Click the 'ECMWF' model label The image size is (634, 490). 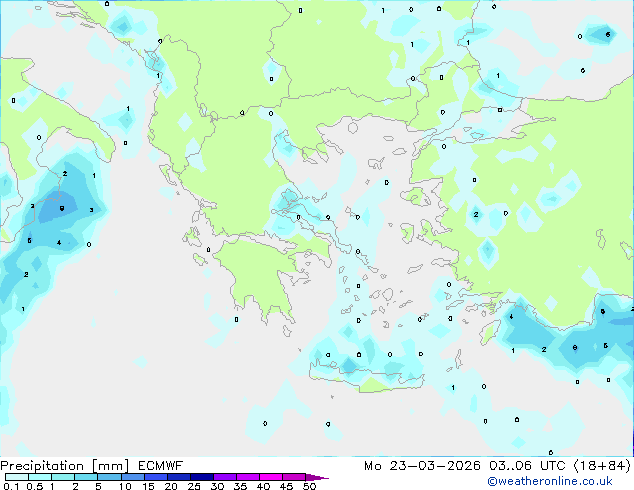pyautogui.click(x=161, y=466)
